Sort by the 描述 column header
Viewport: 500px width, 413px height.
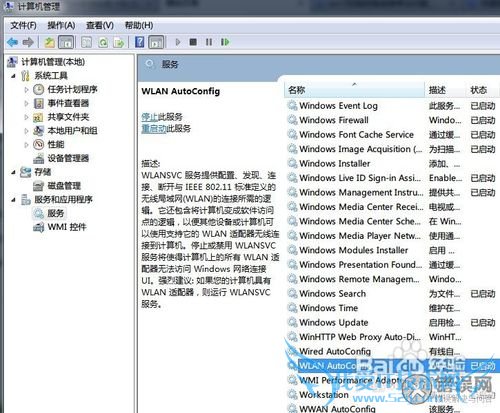click(445, 90)
